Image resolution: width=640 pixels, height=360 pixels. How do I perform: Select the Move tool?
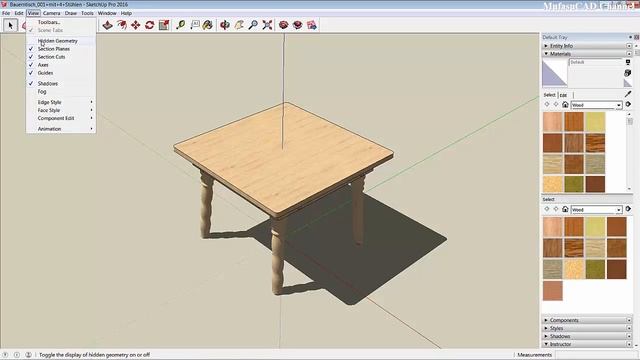(136, 25)
